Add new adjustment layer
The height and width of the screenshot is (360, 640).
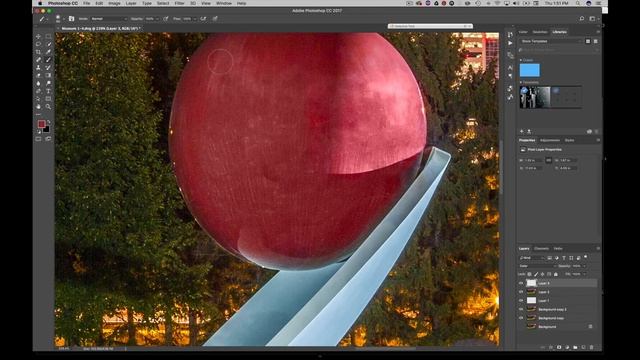click(567, 347)
